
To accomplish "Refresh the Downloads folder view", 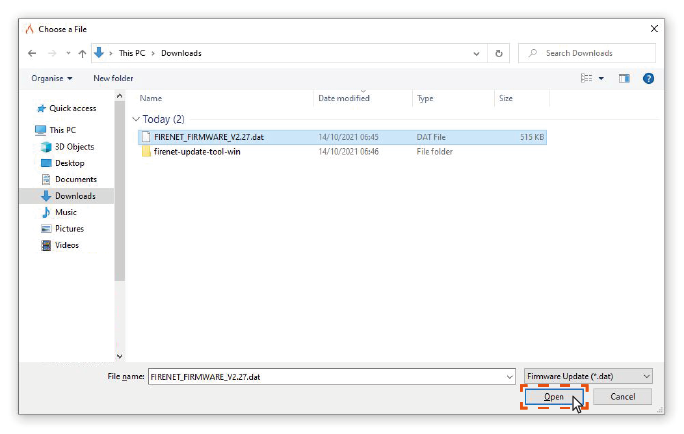I will click(499, 53).
